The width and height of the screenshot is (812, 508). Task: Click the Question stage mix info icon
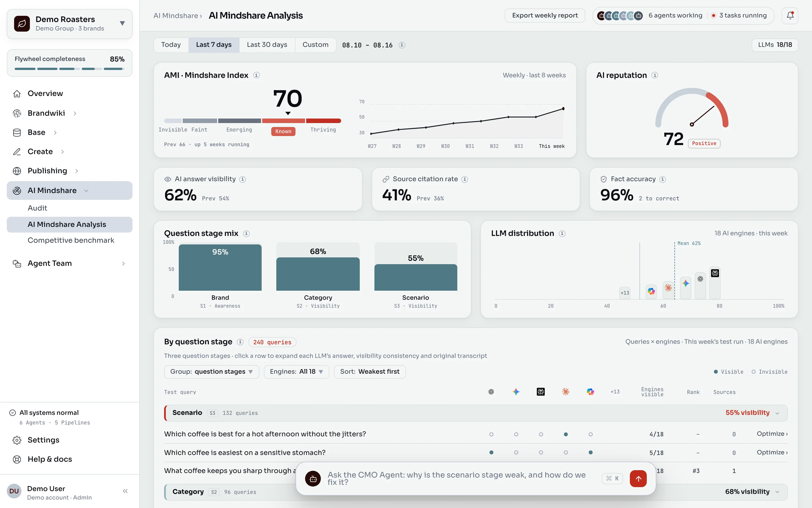point(246,233)
